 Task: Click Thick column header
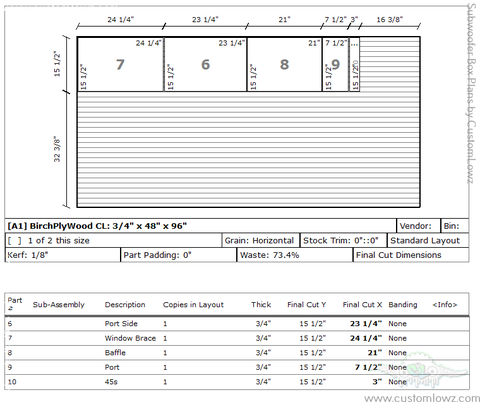point(261,305)
